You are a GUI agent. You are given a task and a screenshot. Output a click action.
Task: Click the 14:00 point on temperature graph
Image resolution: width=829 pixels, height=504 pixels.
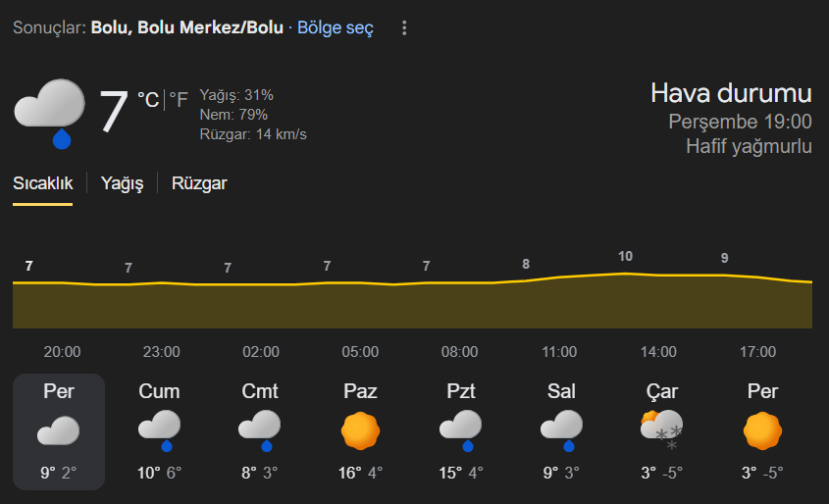[658, 275]
